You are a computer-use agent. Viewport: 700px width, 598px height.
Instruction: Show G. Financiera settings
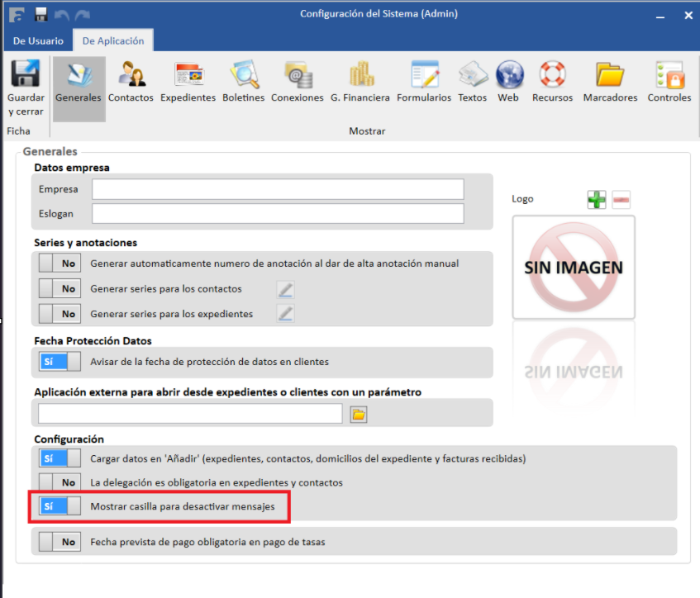coord(360,83)
